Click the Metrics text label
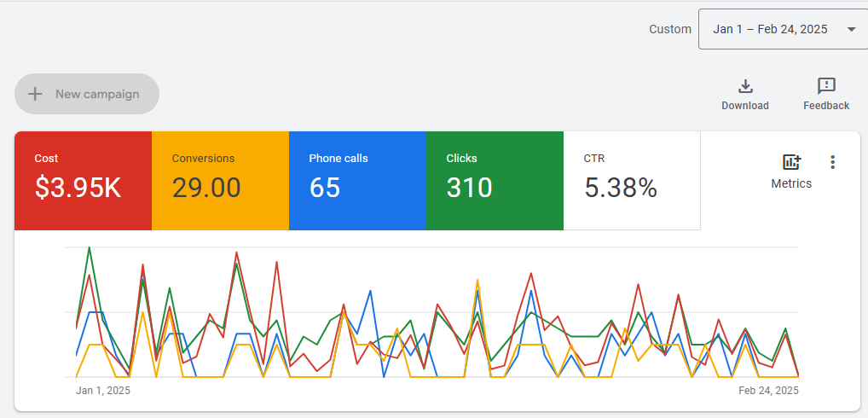868x418 pixels. click(x=791, y=183)
